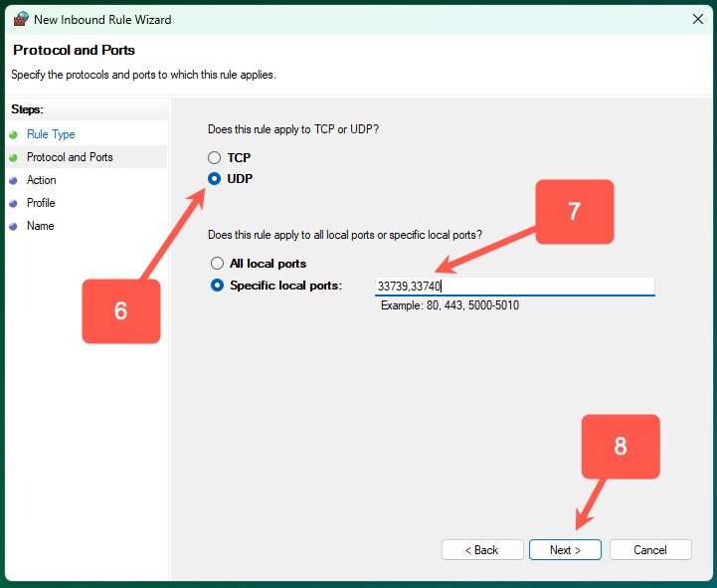Go back with the Back button

tap(482, 549)
